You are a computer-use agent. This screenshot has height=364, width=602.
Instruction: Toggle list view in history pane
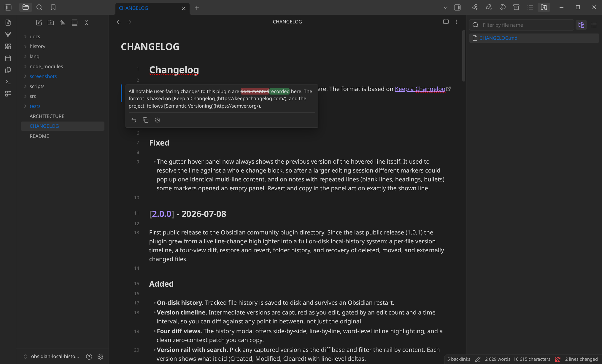click(x=594, y=25)
